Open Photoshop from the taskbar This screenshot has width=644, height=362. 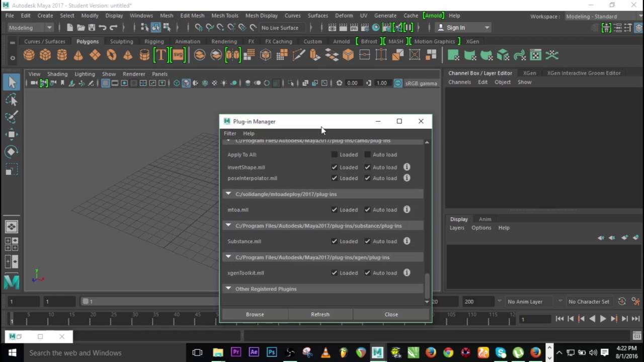(272, 352)
